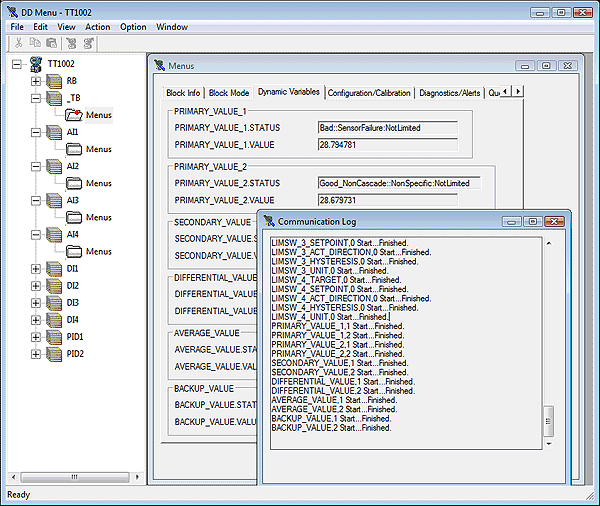Click the Cut scissors toolbar icon
This screenshot has width=600, height=506.
pyautogui.click(x=18, y=44)
